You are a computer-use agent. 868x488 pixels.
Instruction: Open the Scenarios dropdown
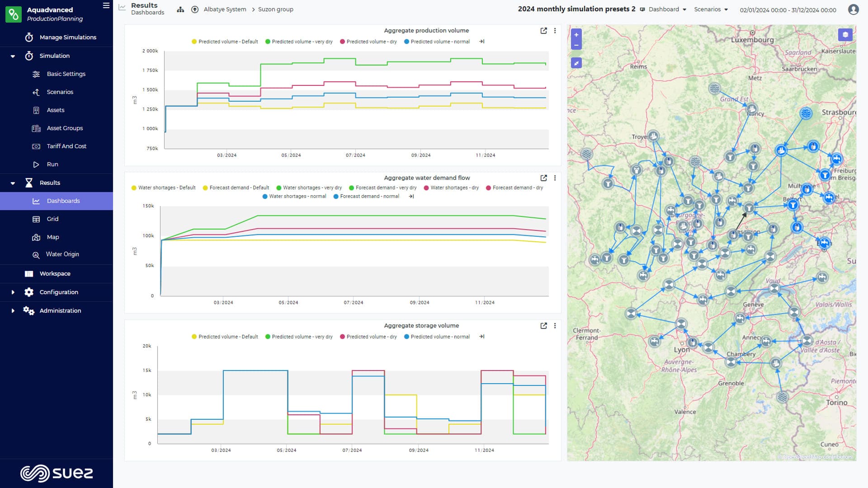(x=711, y=9)
